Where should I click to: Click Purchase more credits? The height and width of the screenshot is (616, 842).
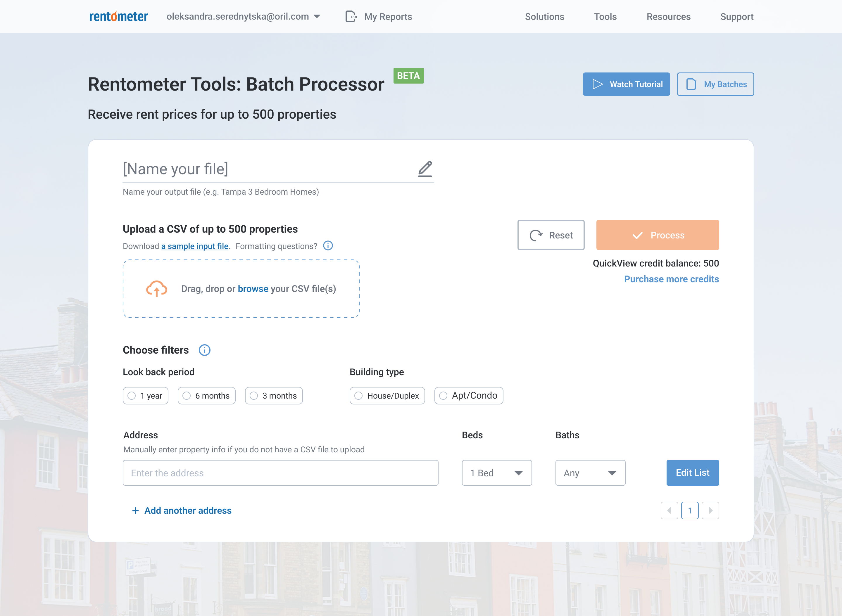coord(672,279)
